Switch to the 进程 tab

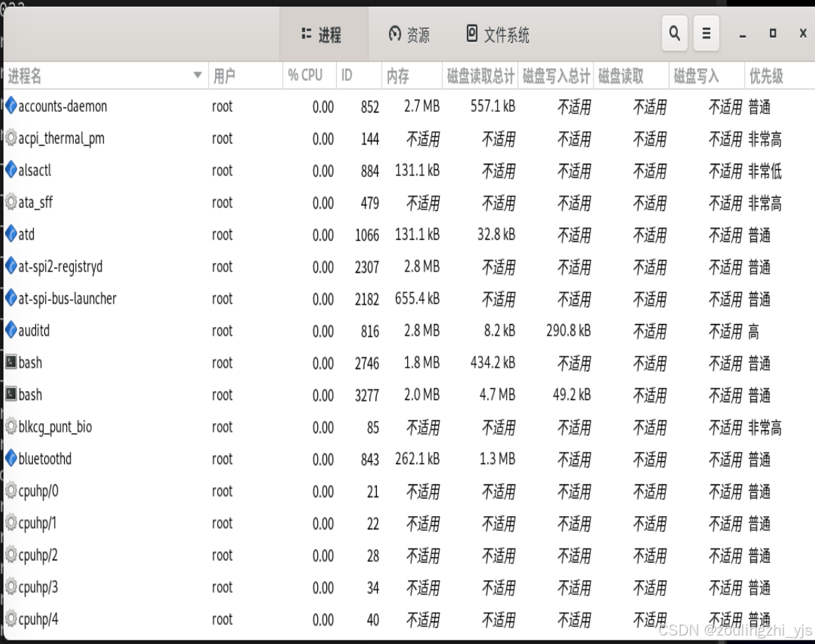click(x=322, y=34)
